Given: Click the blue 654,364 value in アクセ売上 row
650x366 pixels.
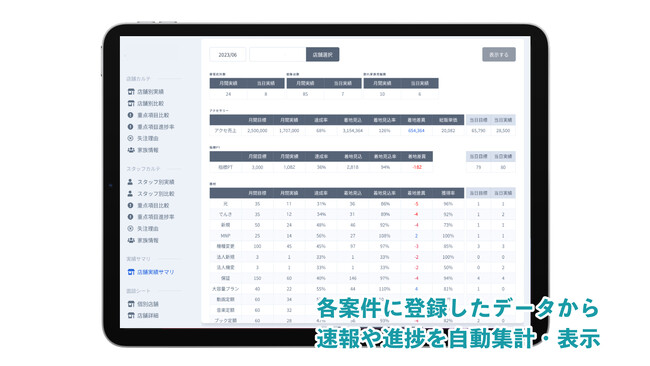Looking at the screenshot, I should 416,131.
